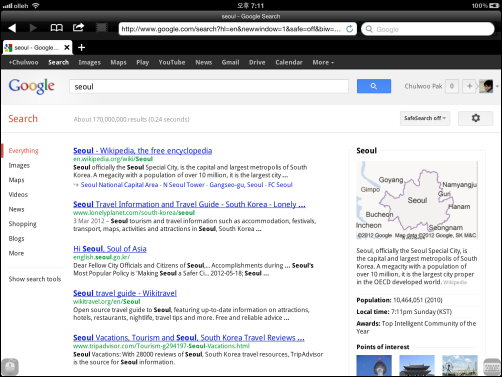
Task: Filter results by Shopping
Action: point(22,224)
